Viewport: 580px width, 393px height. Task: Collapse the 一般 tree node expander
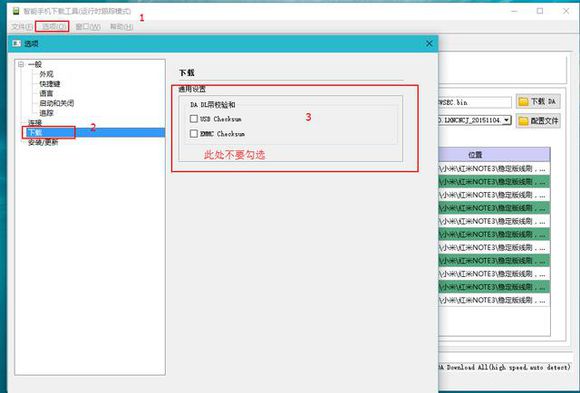coord(21,64)
